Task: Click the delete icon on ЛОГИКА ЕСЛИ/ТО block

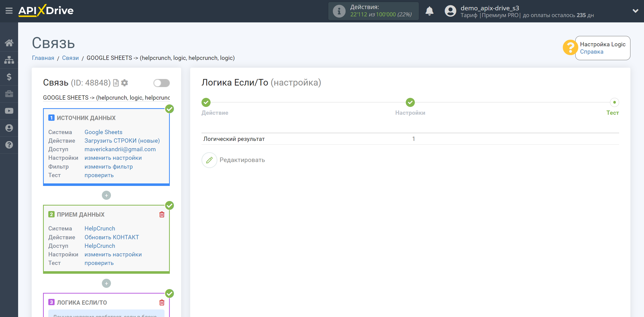Action: point(162,303)
